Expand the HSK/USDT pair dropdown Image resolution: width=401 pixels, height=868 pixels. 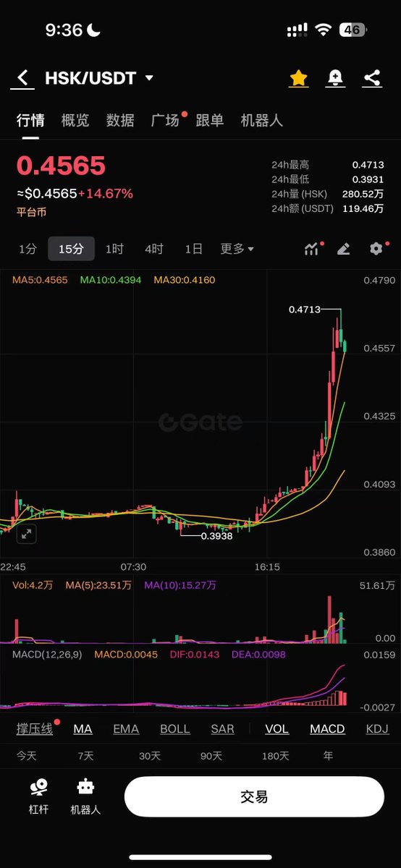149,78
